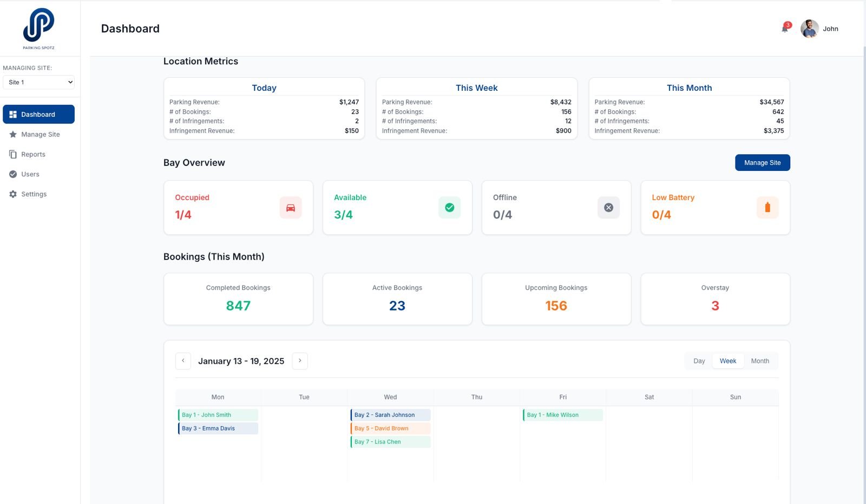Click the $34,567 parking revenue value
This screenshot has height=504, width=866.
pyautogui.click(x=772, y=102)
